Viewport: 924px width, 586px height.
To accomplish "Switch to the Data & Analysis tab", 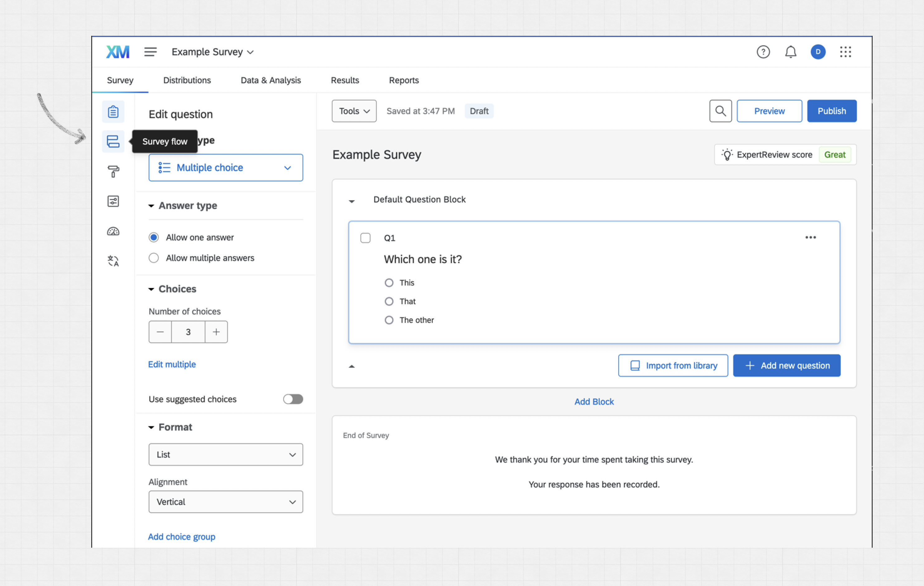I will pos(270,80).
